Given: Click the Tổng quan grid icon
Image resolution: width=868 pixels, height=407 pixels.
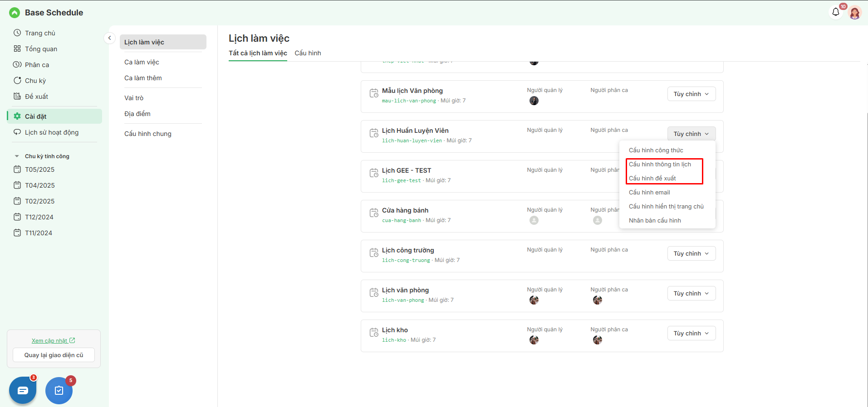Looking at the screenshot, I should pos(17,48).
